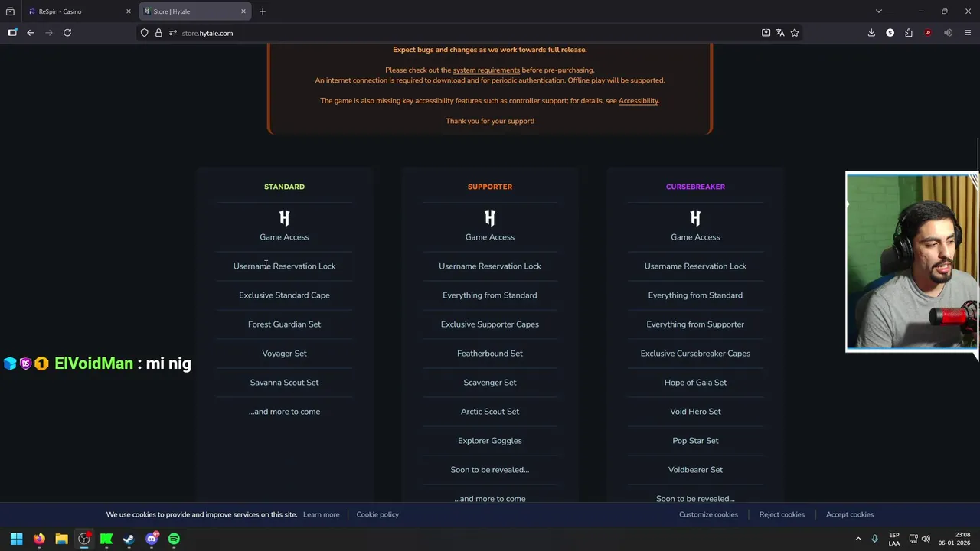Image resolution: width=980 pixels, height=551 pixels.
Task: Open the Firefox application menu
Action: coord(968,33)
